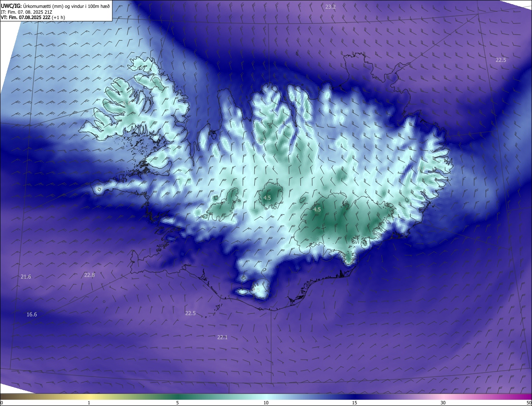
Task: Click the color scale tick label 5
Action: tap(177, 403)
